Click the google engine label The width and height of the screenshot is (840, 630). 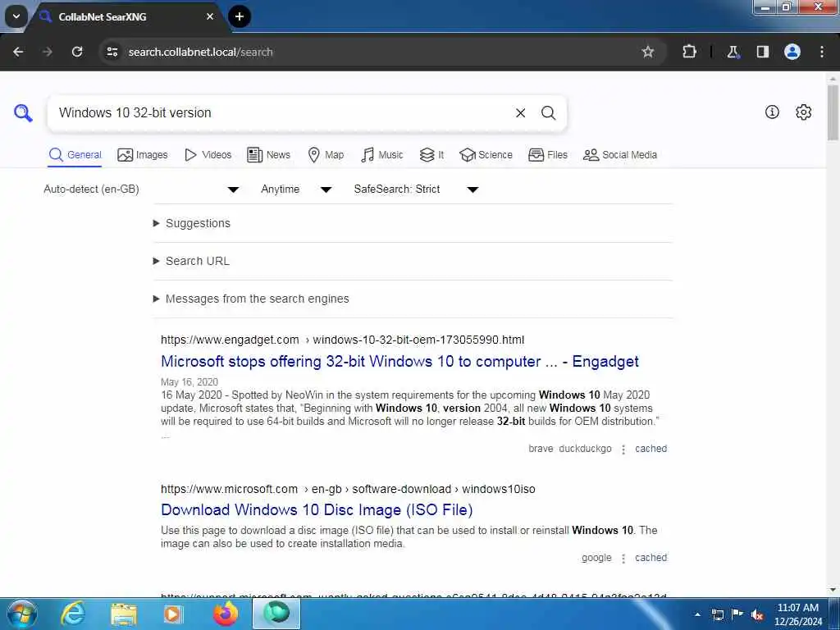596,558
